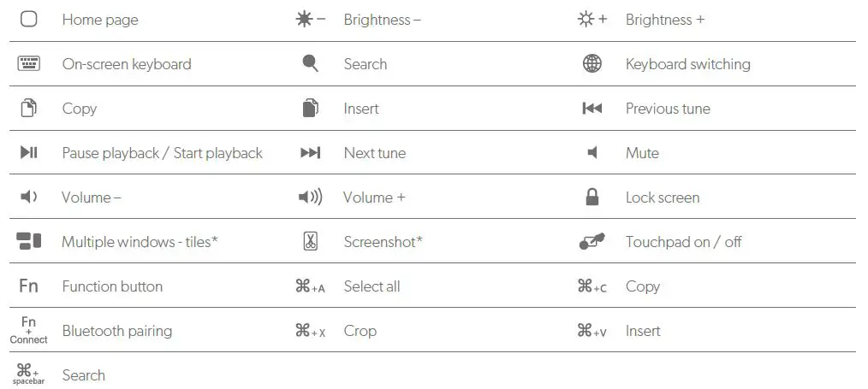
Task: Click the Home page square icon
Action: [x=28, y=19]
